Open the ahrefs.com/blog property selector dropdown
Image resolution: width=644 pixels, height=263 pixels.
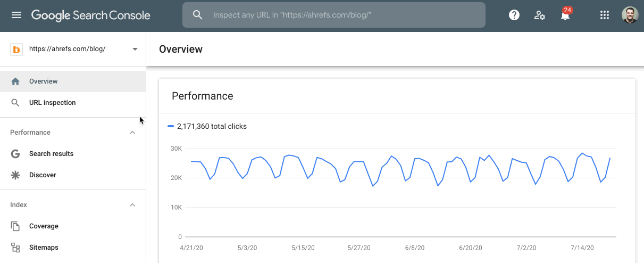(x=135, y=49)
